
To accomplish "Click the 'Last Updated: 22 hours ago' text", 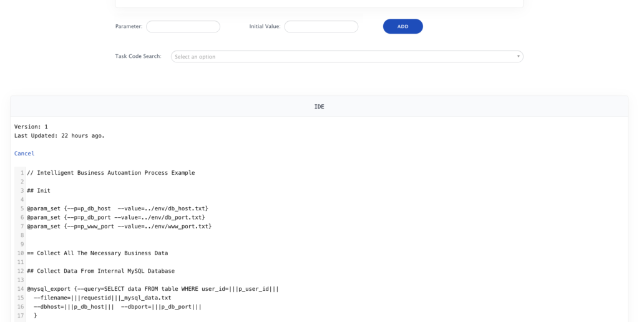I will (x=59, y=135).
